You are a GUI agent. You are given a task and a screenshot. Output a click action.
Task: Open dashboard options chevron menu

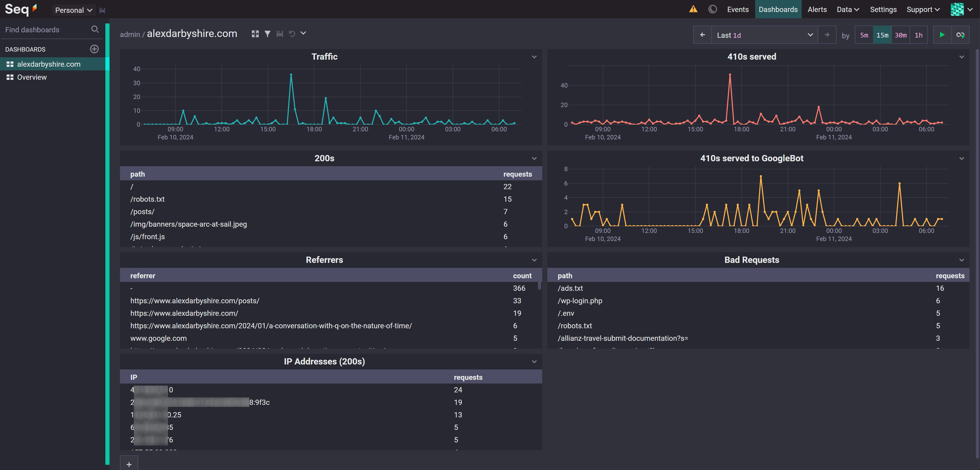303,33
